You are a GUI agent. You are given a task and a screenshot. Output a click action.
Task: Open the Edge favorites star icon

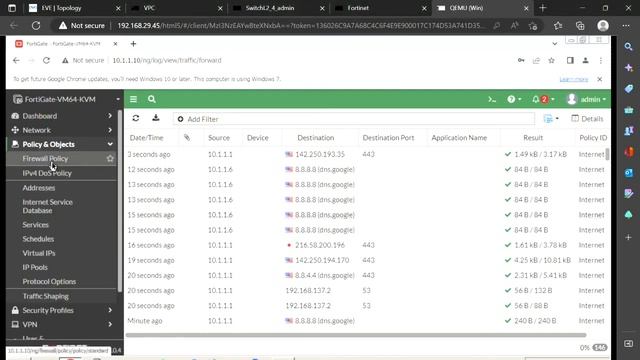[x=558, y=26]
